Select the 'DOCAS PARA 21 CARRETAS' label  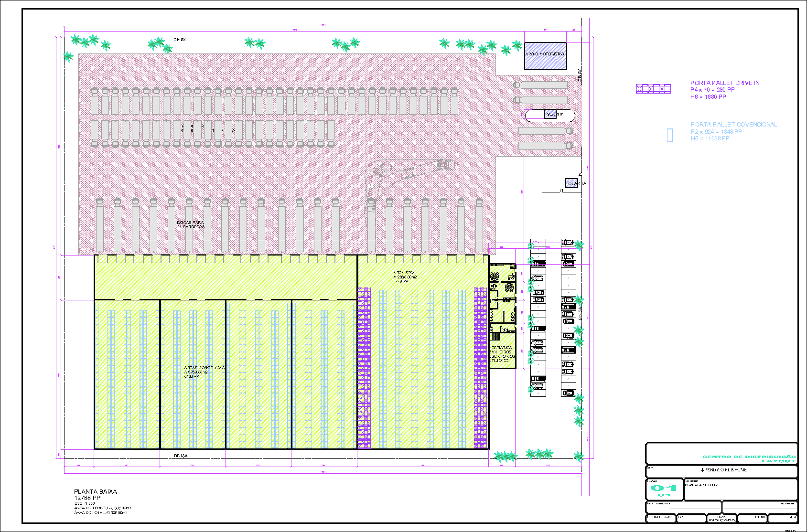pos(191,224)
